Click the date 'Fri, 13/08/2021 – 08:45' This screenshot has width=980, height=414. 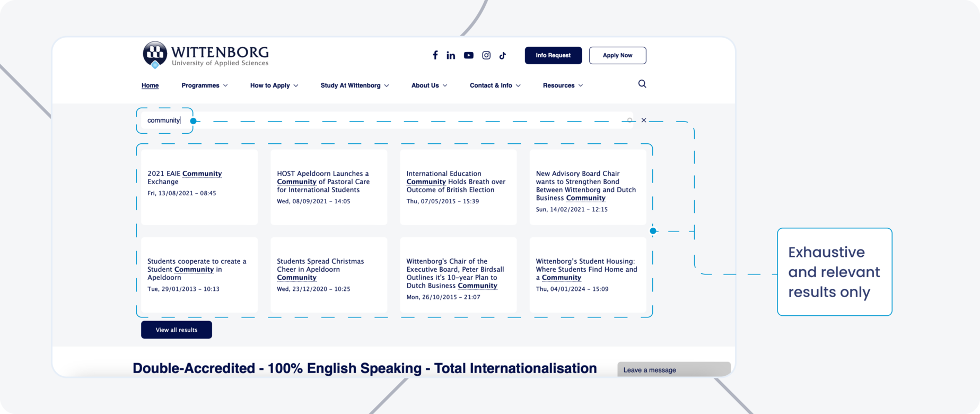click(182, 193)
